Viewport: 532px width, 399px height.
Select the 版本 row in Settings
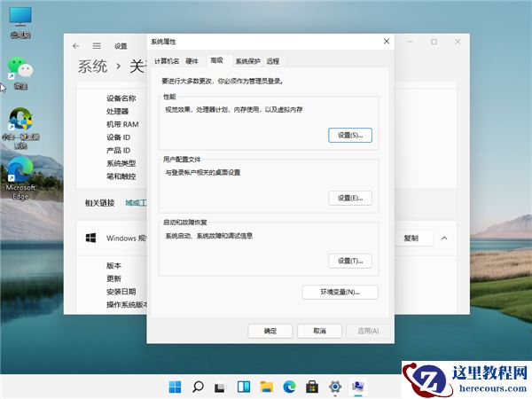[x=113, y=265]
